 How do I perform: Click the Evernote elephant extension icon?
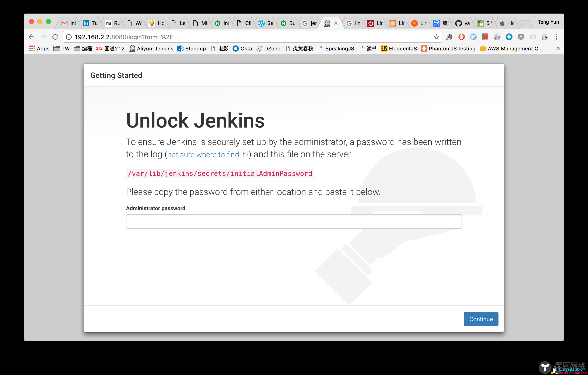point(449,37)
